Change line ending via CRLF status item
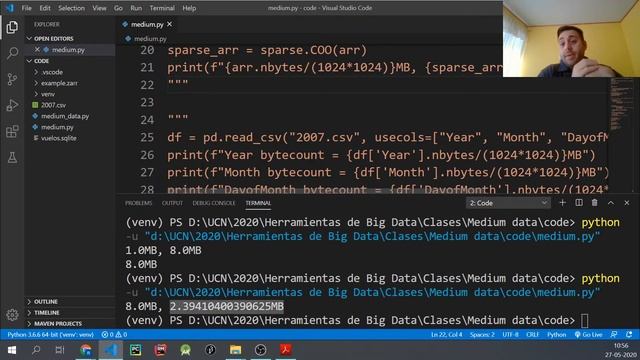The width and height of the screenshot is (640, 360). (x=533, y=334)
